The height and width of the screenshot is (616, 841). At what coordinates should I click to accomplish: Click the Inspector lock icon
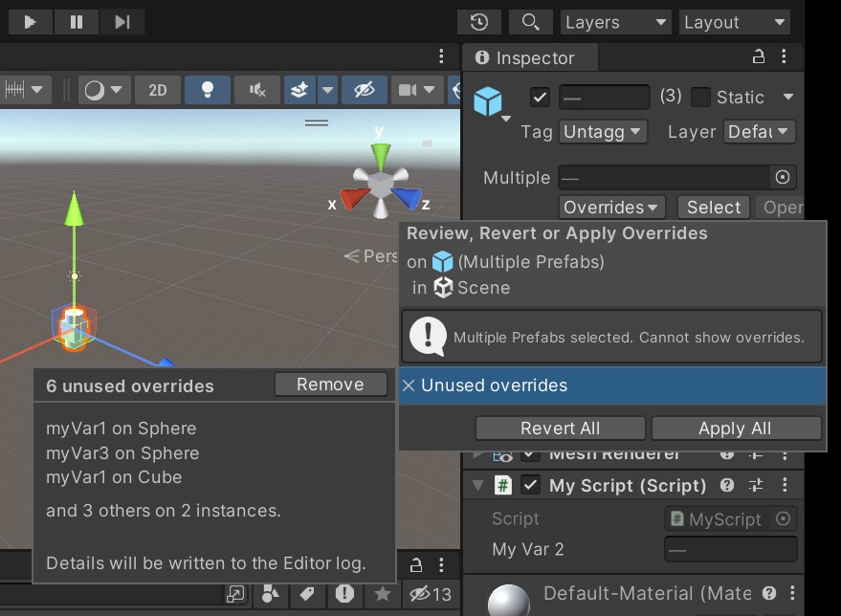(759, 57)
